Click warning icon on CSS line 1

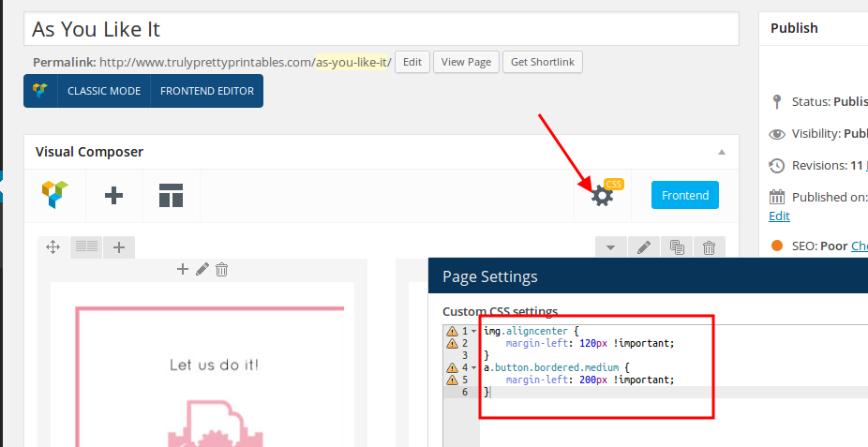452,331
